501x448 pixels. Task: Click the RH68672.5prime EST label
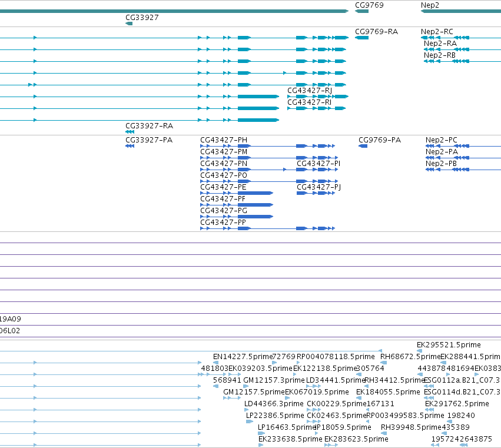pyautogui.click(x=410, y=357)
